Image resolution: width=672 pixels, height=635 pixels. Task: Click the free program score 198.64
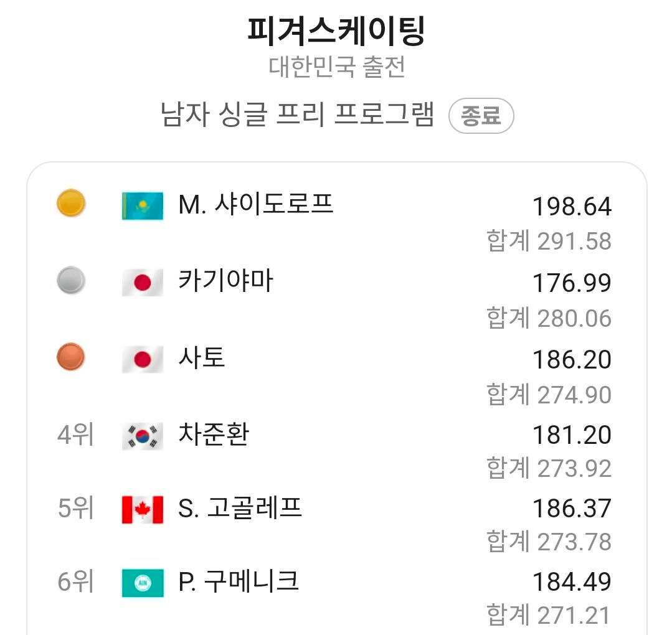point(572,207)
